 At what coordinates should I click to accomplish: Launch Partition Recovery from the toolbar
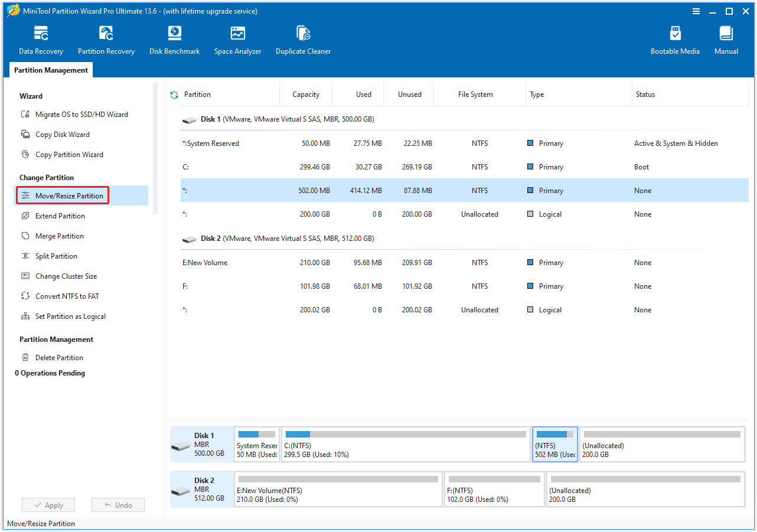coord(106,40)
